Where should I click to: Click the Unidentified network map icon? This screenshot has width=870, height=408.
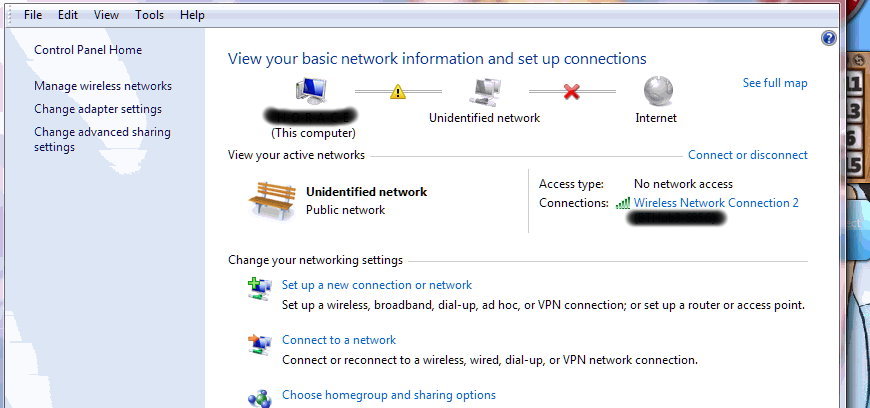click(x=484, y=91)
